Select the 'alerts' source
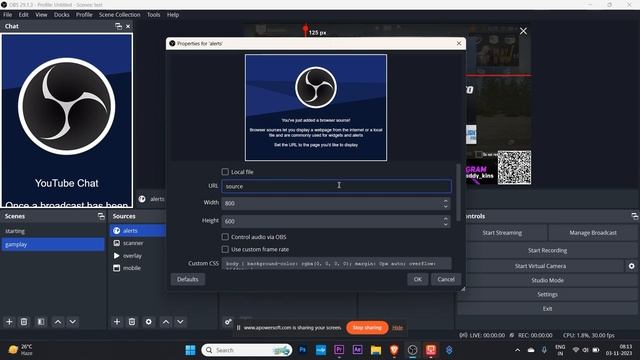Screen dimensions: 640x360 coord(138,231)
